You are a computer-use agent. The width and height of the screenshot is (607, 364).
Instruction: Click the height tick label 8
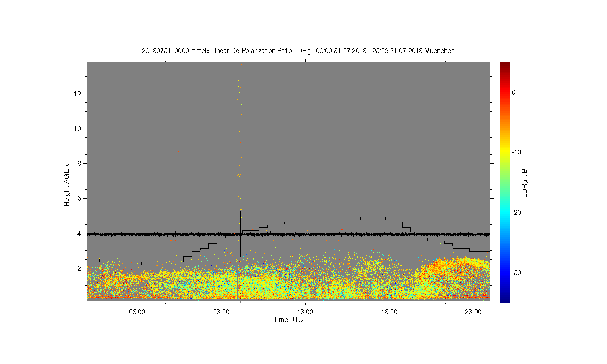[x=79, y=164]
